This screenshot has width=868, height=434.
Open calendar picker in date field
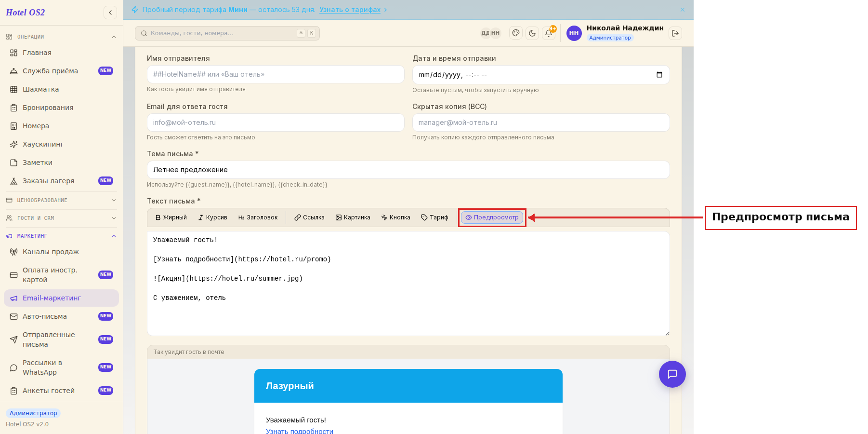pyautogui.click(x=659, y=75)
